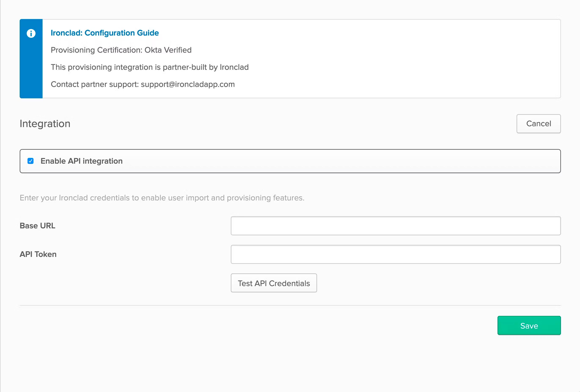580x392 pixels.
Task: Focus the Base URL input field
Action: [396, 226]
